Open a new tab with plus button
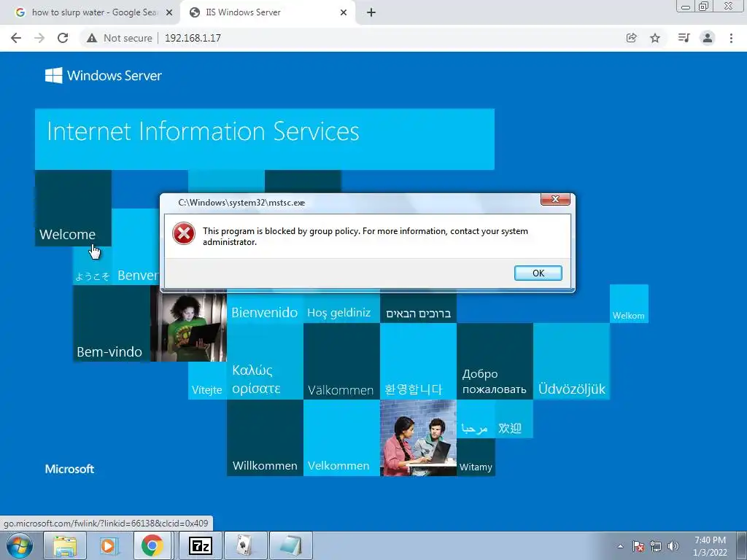 (371, 13)
